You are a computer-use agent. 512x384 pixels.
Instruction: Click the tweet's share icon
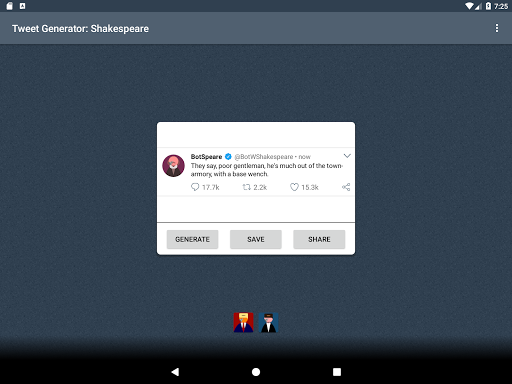tap(346, 187)
